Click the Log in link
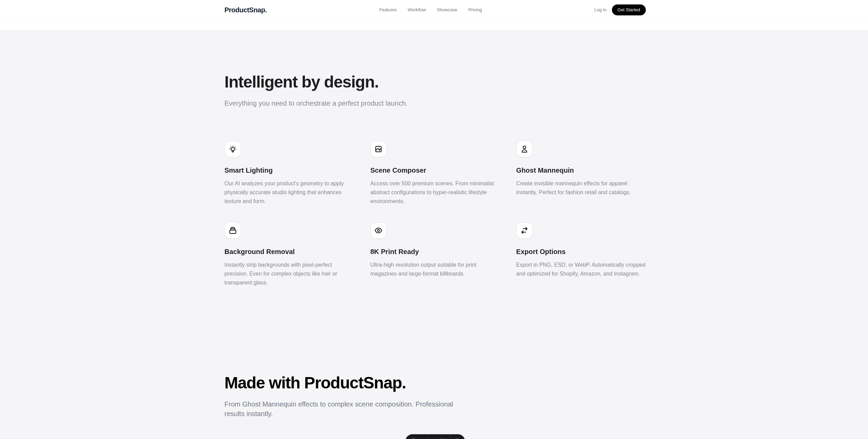868x439 pixels. 600,10
